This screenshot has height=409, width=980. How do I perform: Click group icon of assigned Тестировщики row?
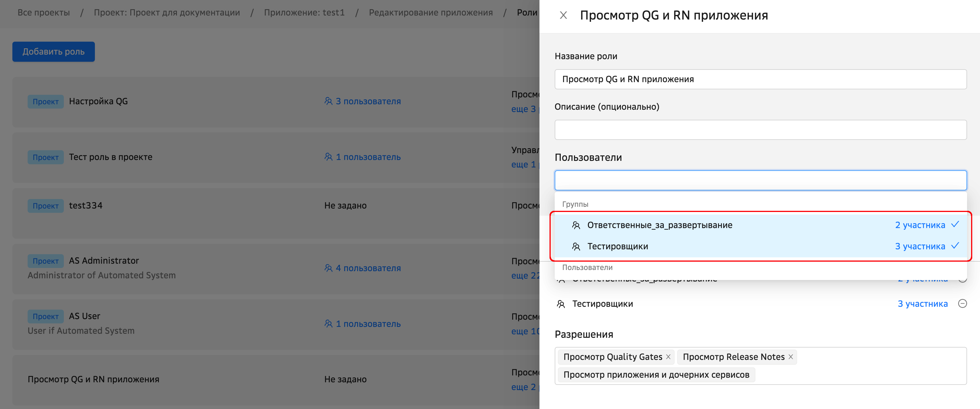pos(561,304)
